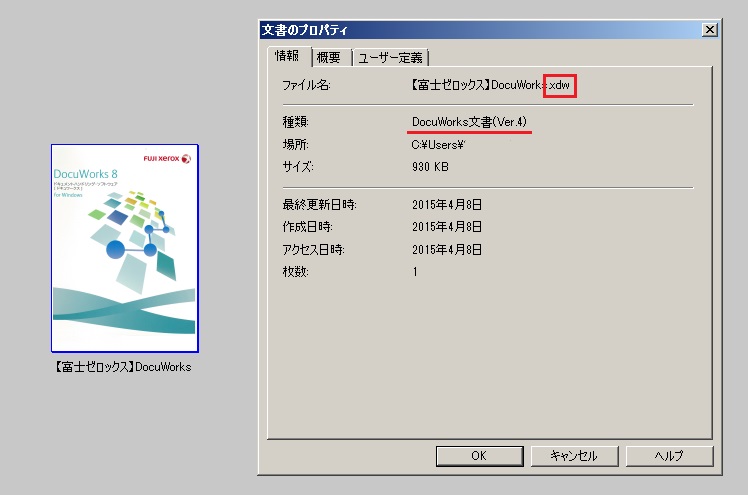Close the 文書のプロパティ dialog
The width and height of the screenshot is (748, 495).
tap(710, 30)
